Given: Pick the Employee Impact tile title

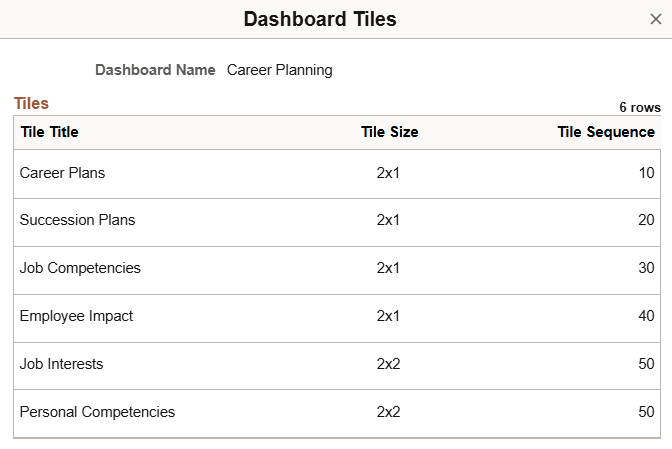Looking at the screenshot, I should click(76, 317).
